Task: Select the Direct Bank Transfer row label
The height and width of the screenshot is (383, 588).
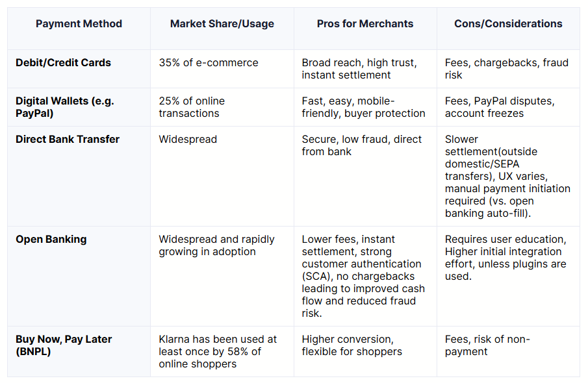Action: click(x=68, y=139)
